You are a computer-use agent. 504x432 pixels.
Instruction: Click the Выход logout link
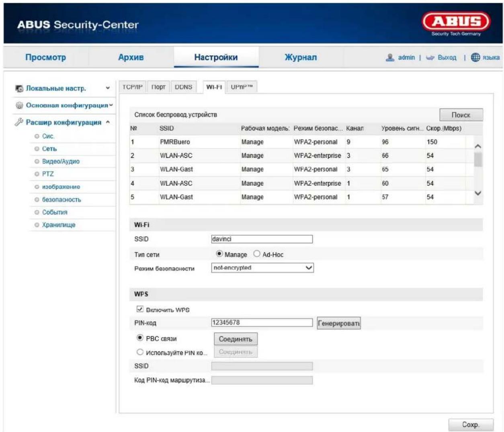coord(447,57)
